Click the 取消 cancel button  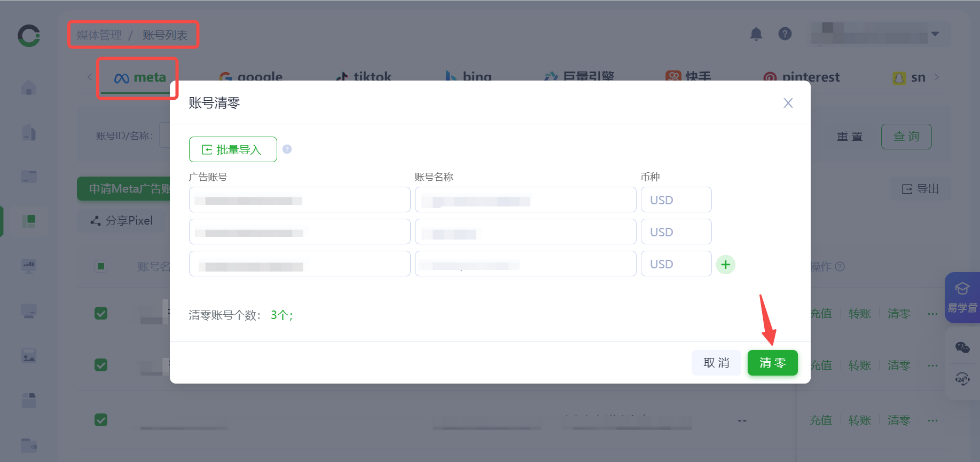(716, 363)
